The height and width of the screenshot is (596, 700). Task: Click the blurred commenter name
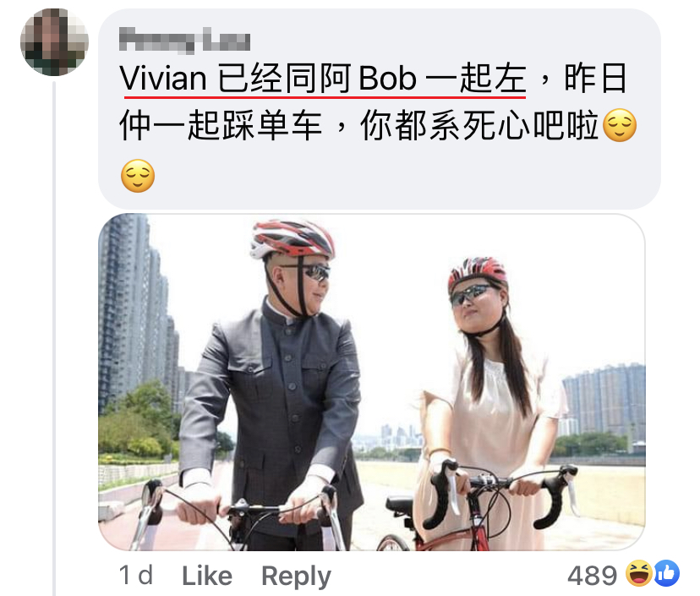click(184, 39)
